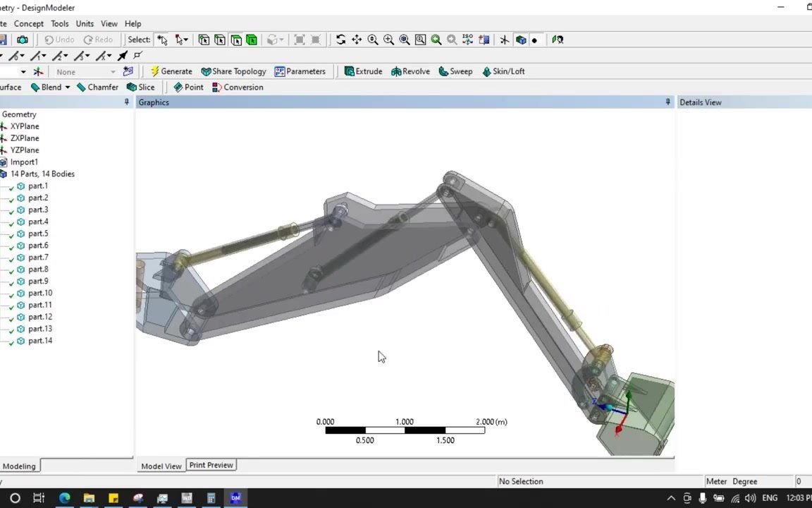
Task: Toggle part.1 suppression checkmark
Action: click(11, 186)
